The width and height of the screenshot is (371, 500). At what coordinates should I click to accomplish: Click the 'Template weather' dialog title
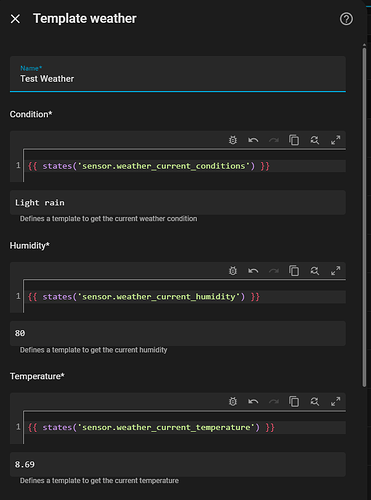point(85,19)
